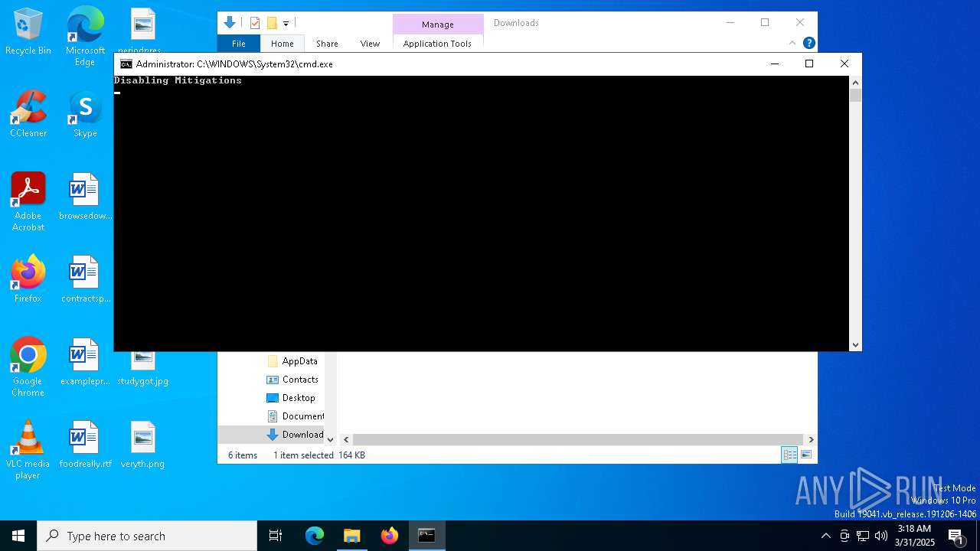Switch to the Share ribbon tab
This screenshot has width=980, height=551.
pyautogui.click(x=327, y=44)
